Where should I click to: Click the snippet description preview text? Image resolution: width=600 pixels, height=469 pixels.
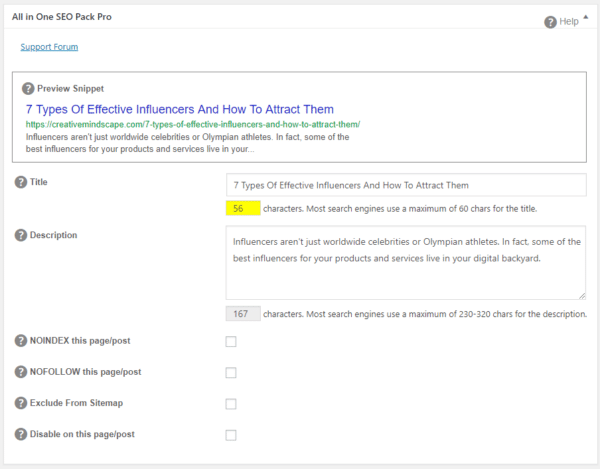pyautogui.click(x=187, y=143)
